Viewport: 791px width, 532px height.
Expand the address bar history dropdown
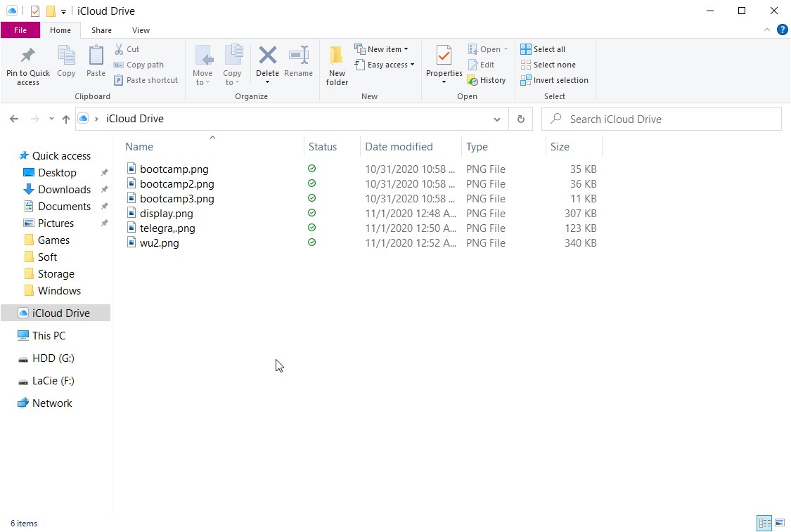tap(497, 119)
